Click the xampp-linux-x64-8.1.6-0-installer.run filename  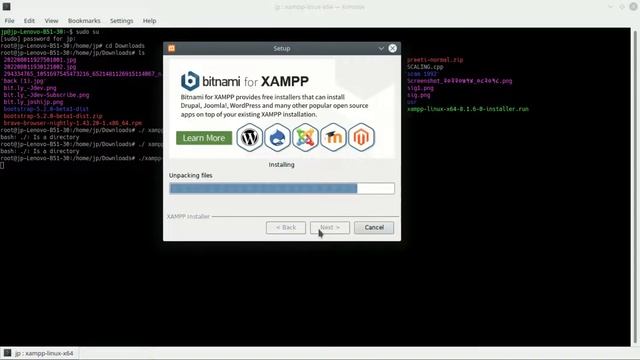pyautogui.click(x=468, y=109)
